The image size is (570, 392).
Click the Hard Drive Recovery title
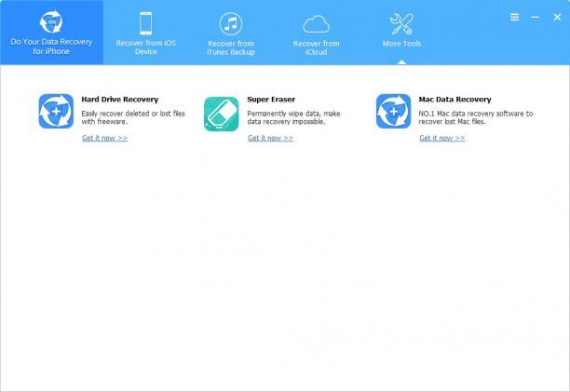120,100
